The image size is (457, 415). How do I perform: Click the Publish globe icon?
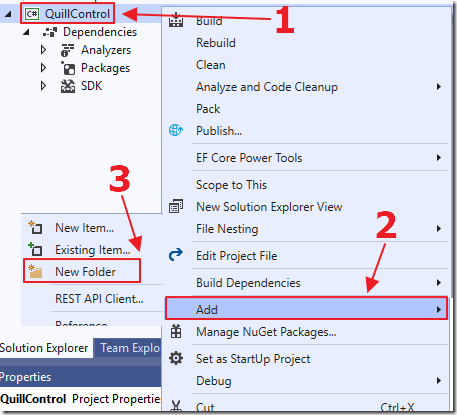176,130
